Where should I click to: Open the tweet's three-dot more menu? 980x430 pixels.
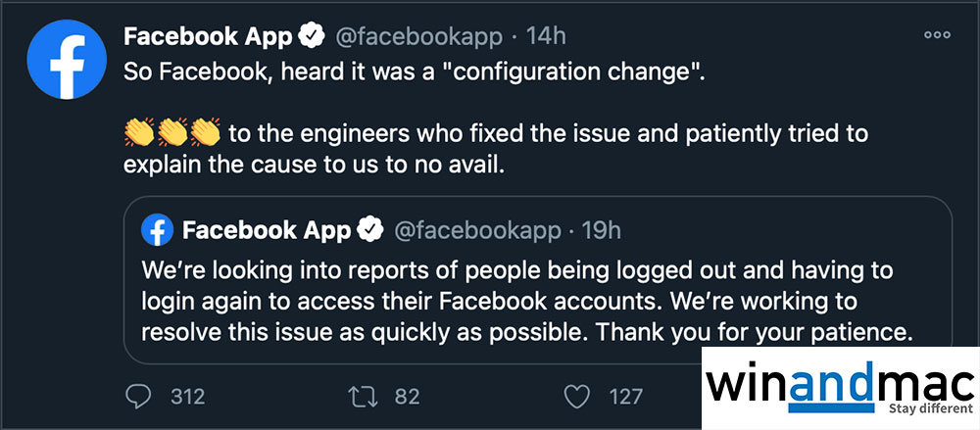tap(938, 36)
